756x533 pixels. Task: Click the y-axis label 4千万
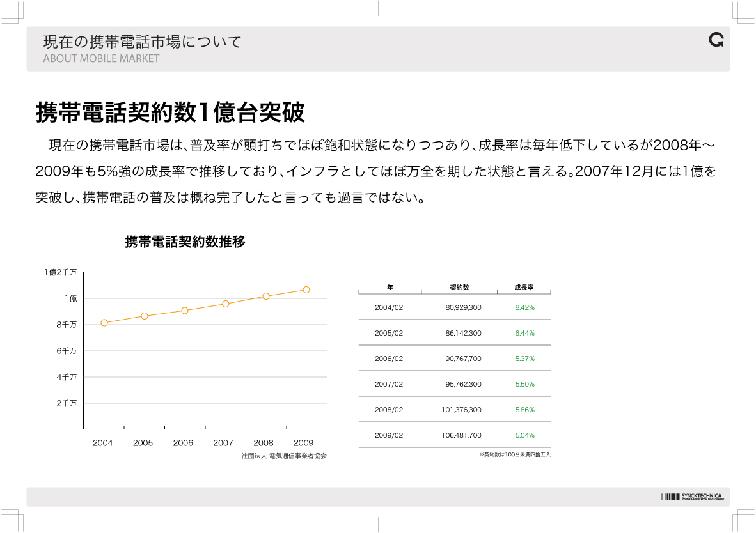click(x=67, y=377)
